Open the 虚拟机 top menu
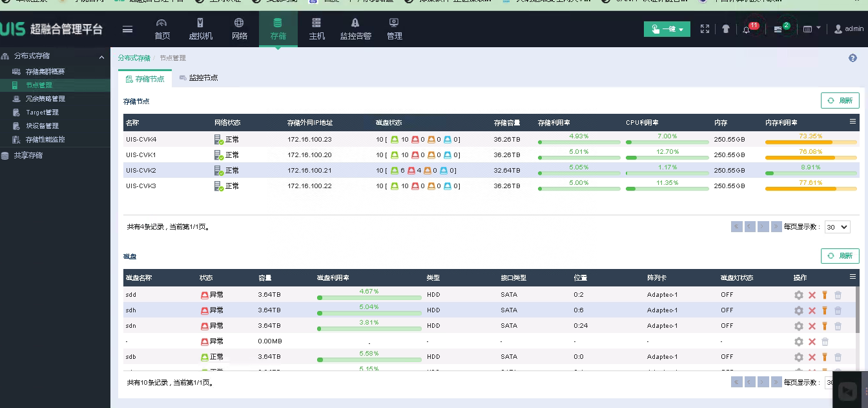Screen dimensions: 868x408 point(200,29)
